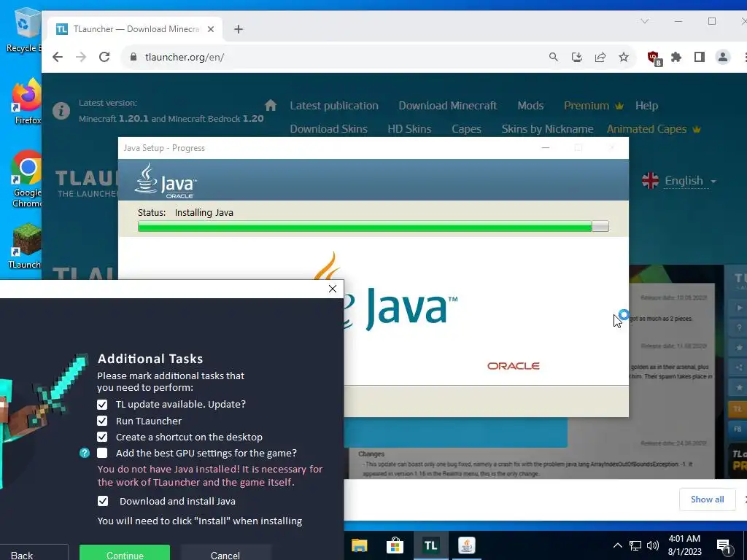
Task: Uncheck 'Download and install Java'
Action: click(102, 501)
